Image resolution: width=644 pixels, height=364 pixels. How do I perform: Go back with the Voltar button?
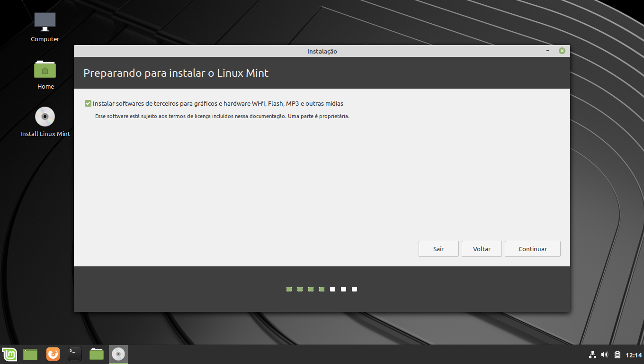point(482,249)
